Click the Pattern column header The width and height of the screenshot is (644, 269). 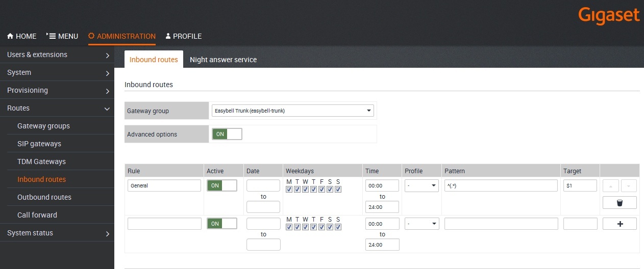(455, 171)
